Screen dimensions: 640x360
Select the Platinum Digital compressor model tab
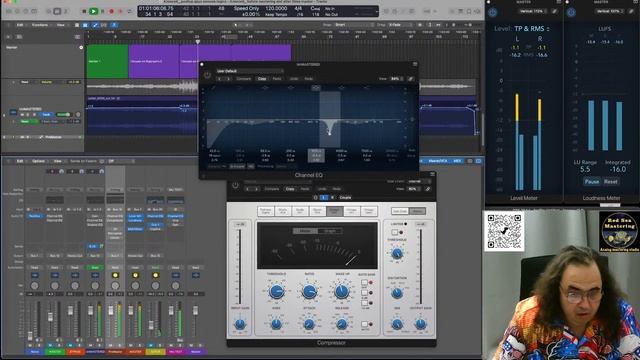click(x=265, y=211)
